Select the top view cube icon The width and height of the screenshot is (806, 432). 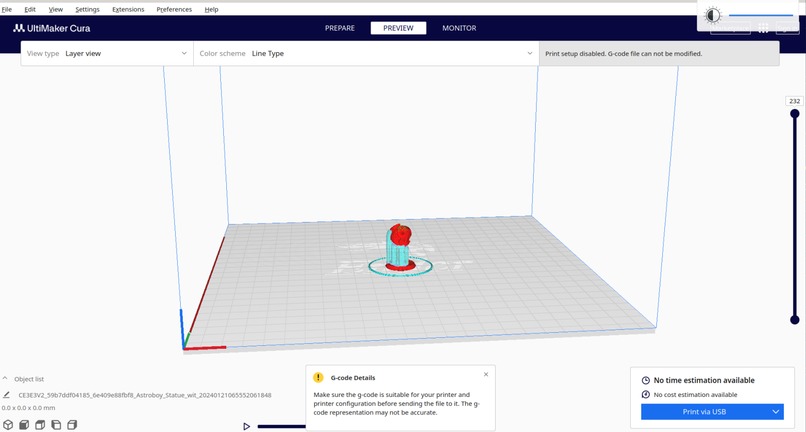pos(40,425)
